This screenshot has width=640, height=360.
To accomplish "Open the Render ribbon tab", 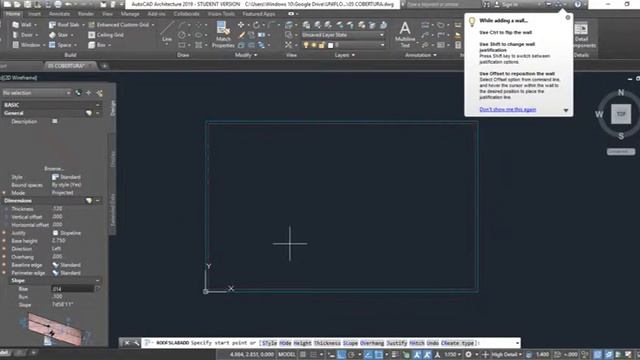I will [86, 14].
